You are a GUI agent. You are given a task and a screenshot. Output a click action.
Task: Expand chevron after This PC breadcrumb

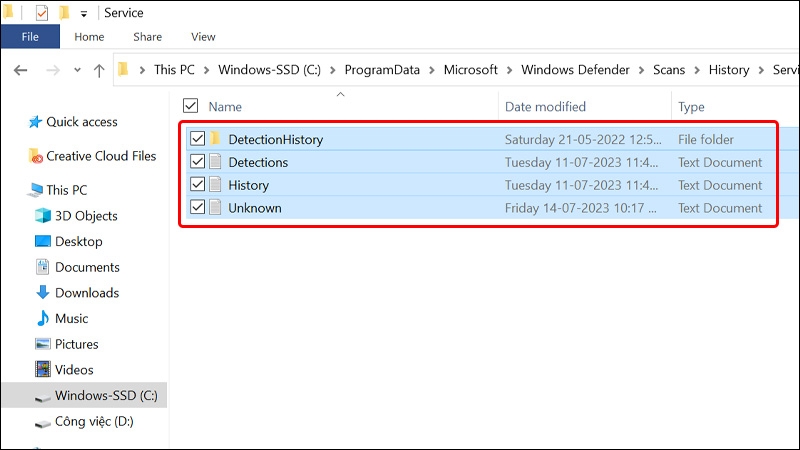point(207,70)
